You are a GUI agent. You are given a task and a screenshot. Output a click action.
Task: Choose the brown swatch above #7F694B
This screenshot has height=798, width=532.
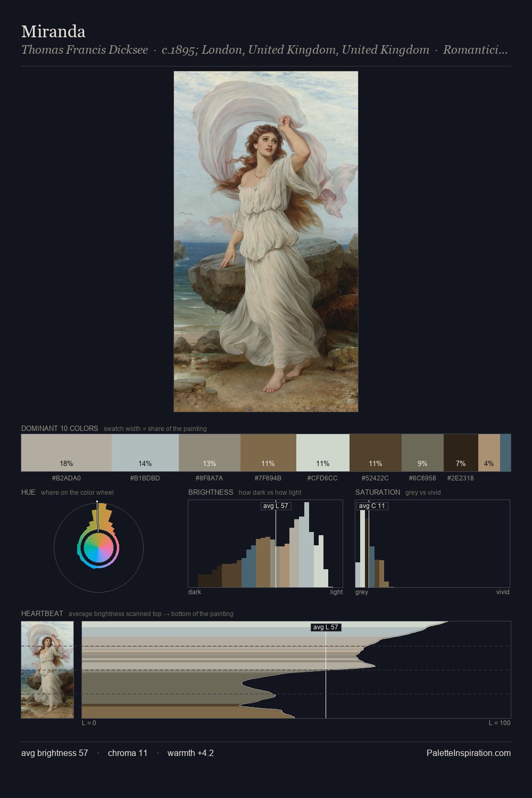pos(268,453)
